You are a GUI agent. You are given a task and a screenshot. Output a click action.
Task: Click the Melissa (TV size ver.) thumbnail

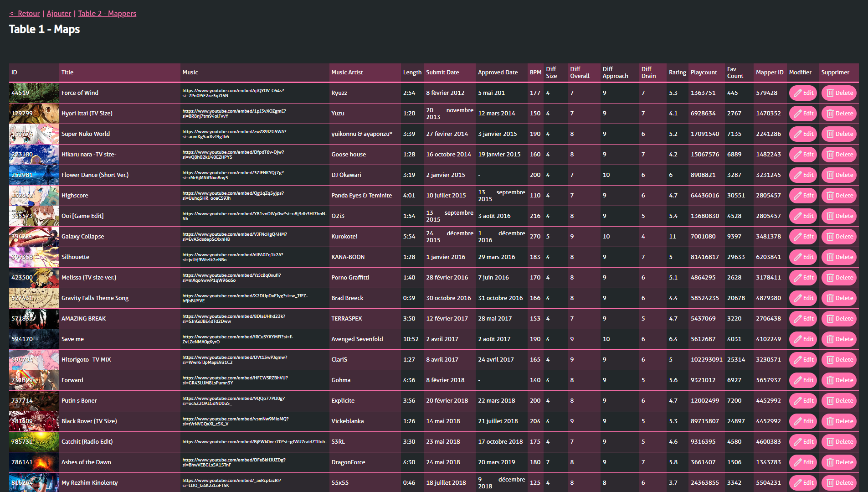[34, 278]
